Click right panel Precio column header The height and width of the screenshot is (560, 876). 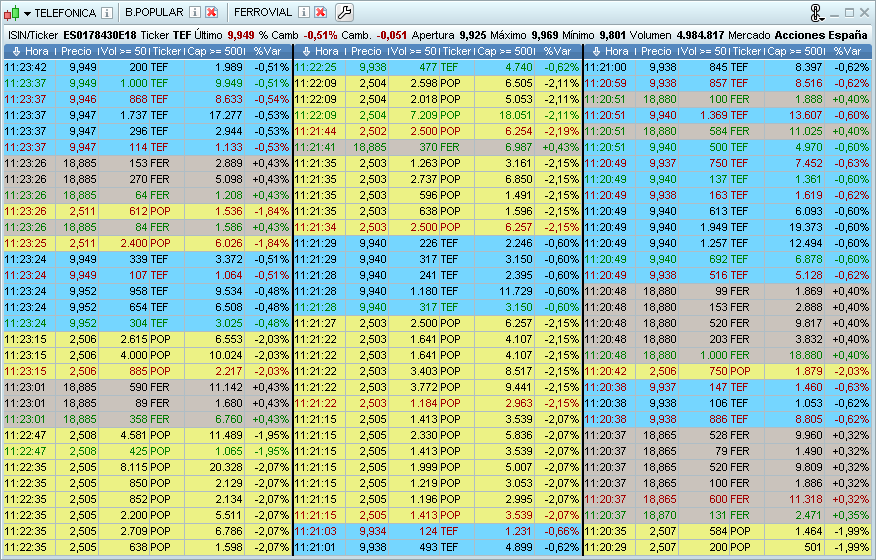click(656, 51)
